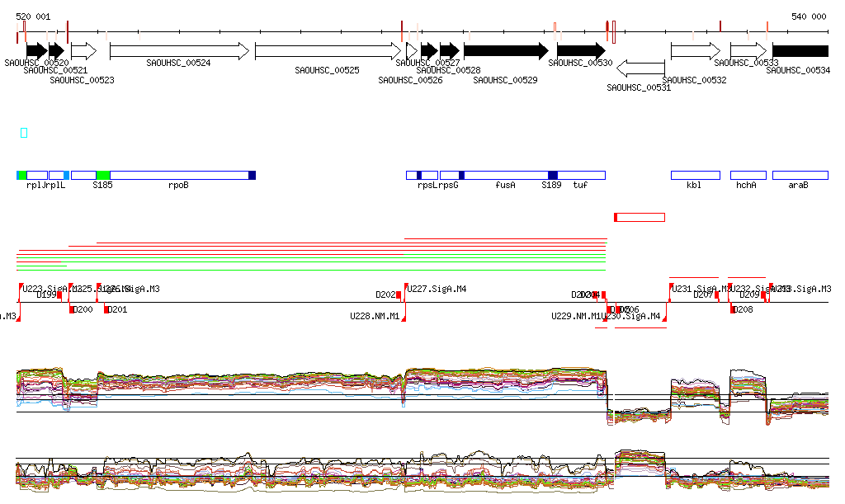
Task: Click the D201 downshift marker label
Action: click(x=117, y=310)
